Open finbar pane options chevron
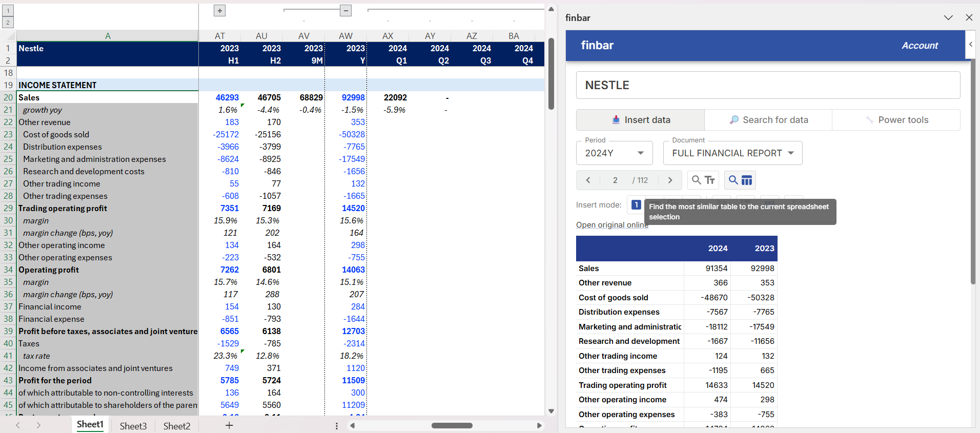 coord(948,17)
